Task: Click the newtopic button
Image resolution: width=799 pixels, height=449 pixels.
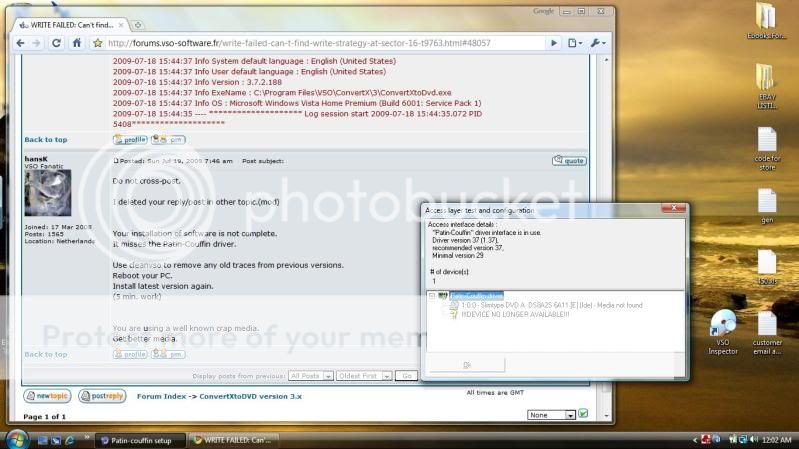Action: pos(45,396)
